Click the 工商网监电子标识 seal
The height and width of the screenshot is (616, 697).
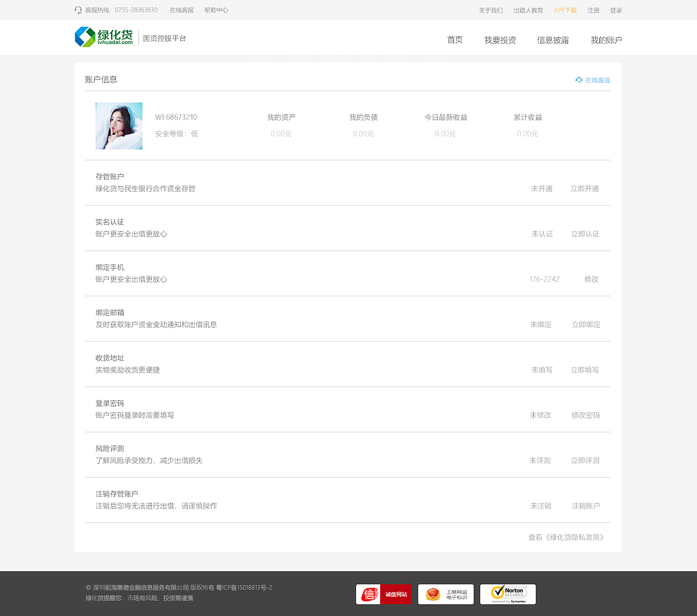(445, 594)
